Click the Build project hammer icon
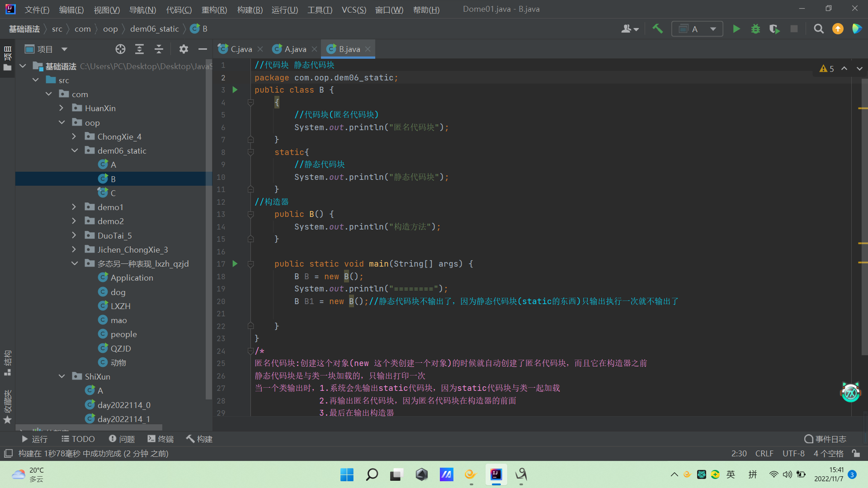The width and height of the screenshot is (868, 488). pyautogui.click(x=657, y=29)
